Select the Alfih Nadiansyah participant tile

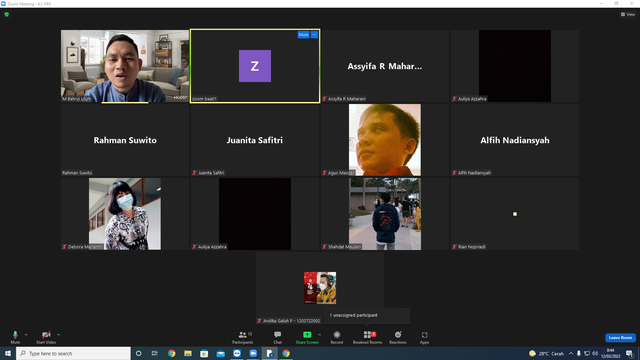pos(515,140)
